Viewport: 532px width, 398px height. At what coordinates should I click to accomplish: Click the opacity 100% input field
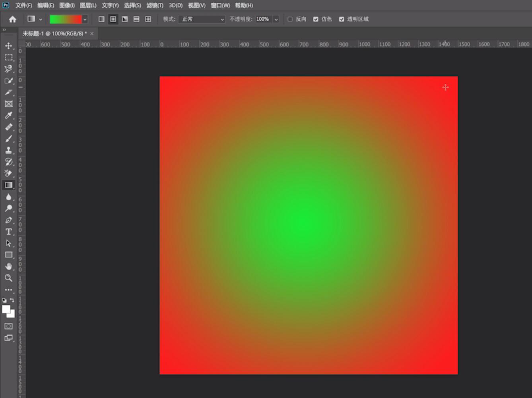[263, 19]
